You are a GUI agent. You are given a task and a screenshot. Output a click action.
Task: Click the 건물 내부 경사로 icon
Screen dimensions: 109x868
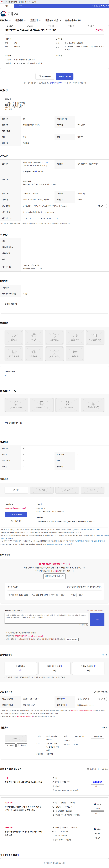click(x=93, y=405)
